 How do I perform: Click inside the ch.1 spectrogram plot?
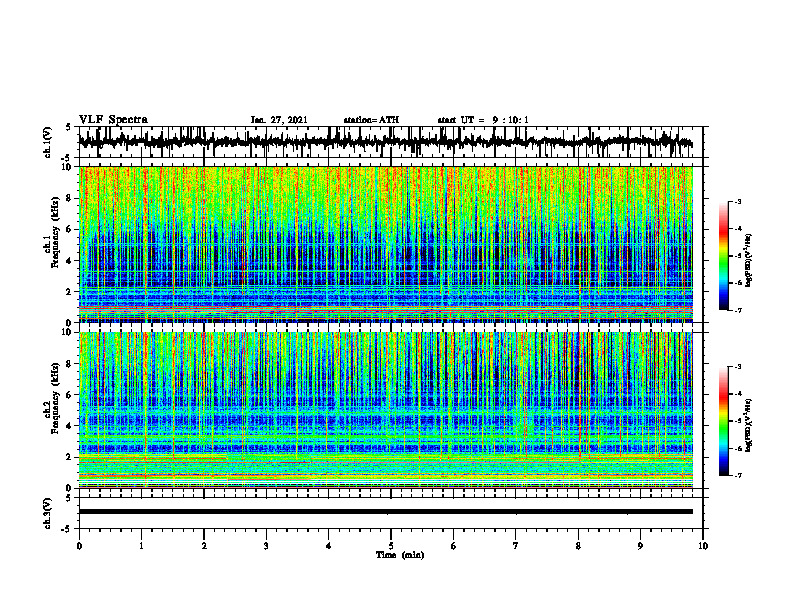pos(386,244)
